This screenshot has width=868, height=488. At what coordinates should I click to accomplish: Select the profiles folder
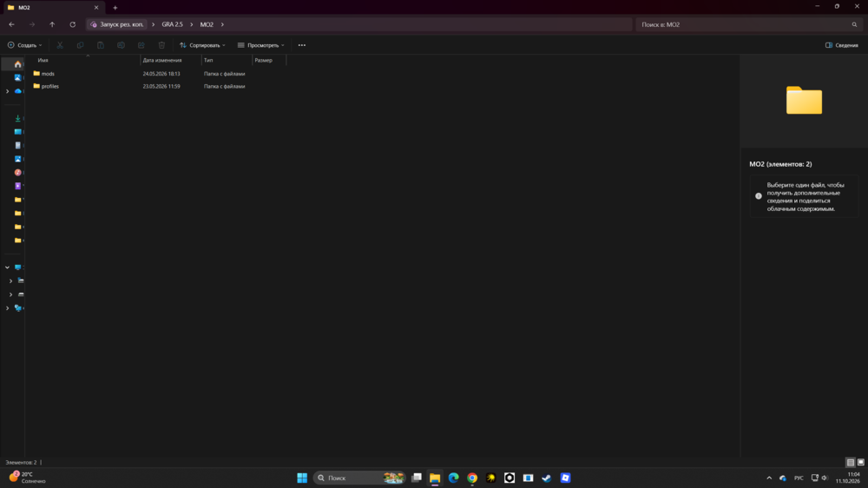click(49, 86)
